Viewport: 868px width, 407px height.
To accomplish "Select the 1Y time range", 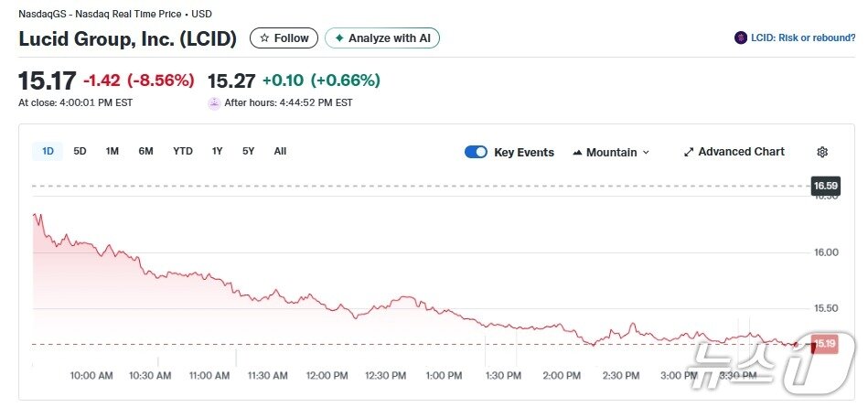I will pyautogui.click(x=217, y=151).
